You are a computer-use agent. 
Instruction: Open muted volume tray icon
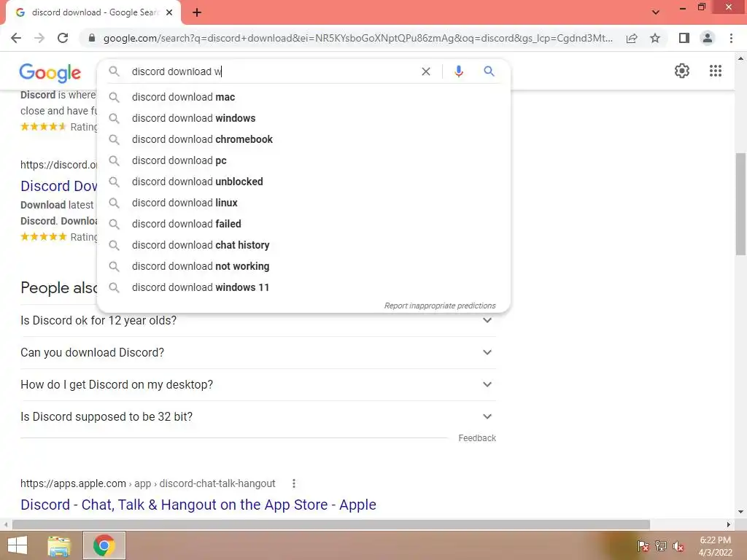tap(678, 546)
